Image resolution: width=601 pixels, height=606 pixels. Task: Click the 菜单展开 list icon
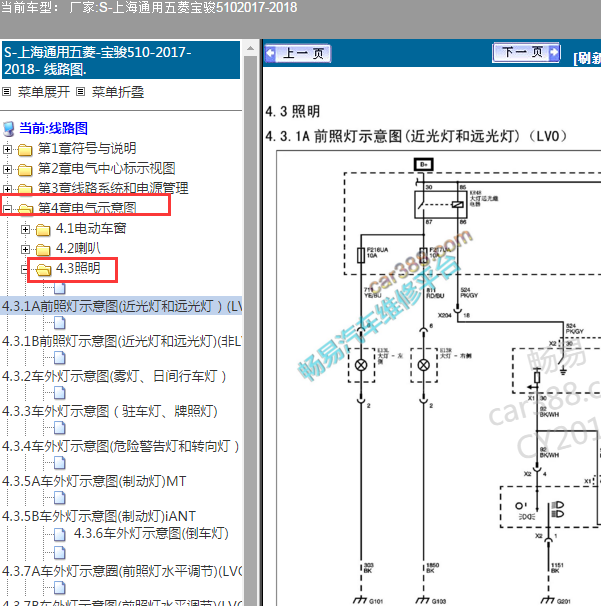pyautogui.click(x=7, y=92)
